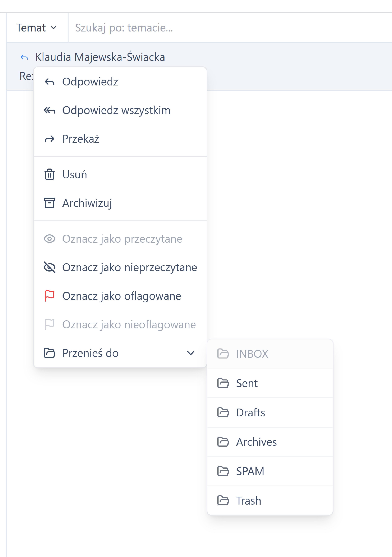
Task: Select Oznacz jako oflagowane
Action: 121,296
